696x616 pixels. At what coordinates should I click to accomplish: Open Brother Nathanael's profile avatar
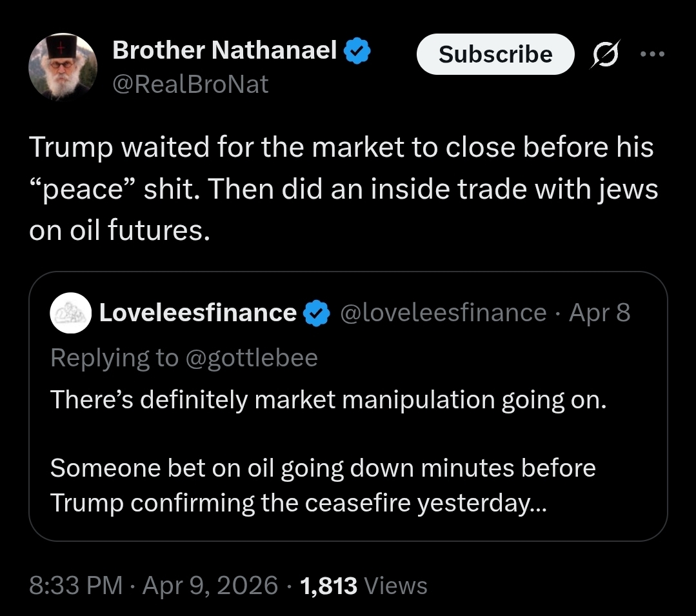tap(63, 67)
